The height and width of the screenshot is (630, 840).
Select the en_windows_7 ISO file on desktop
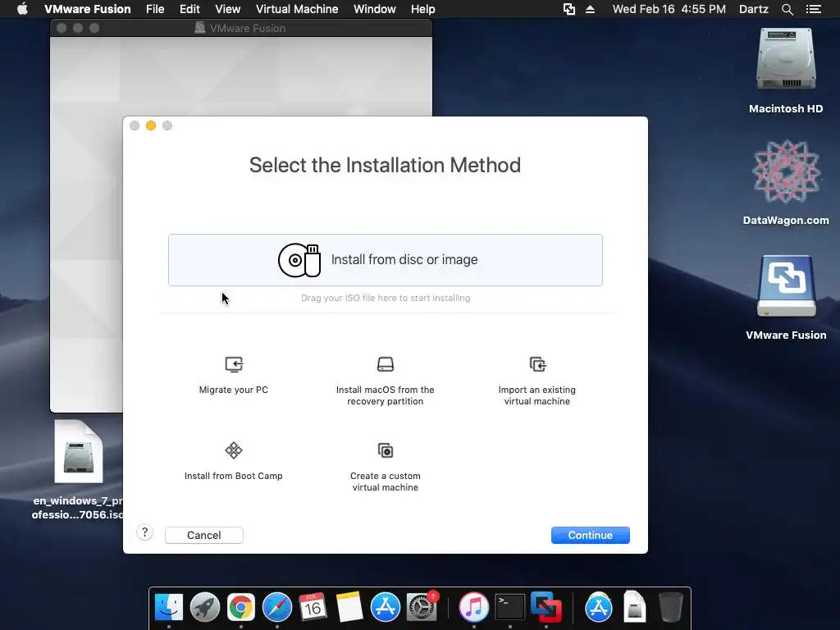[x=78, y=452]
